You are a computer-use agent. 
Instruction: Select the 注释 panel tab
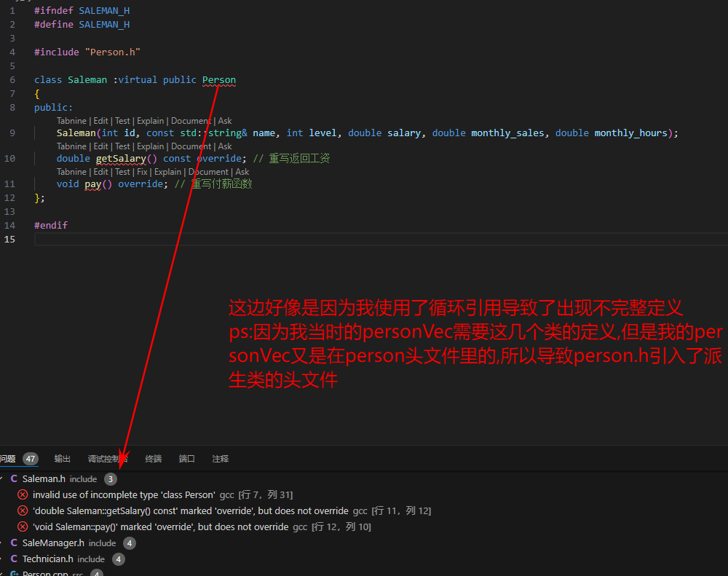(220, 459)
